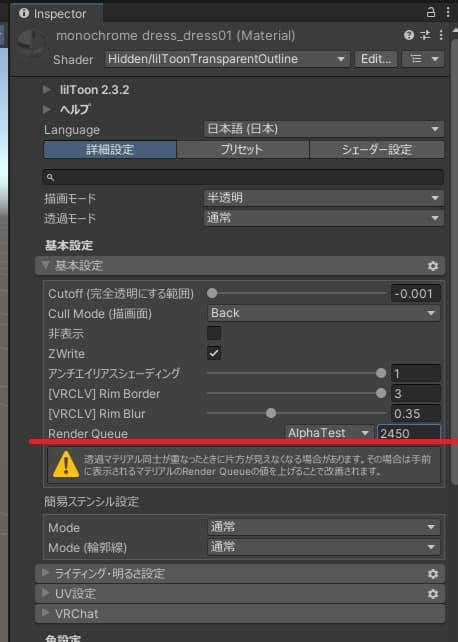458x642 pixels.
Task: Open the shader list view dropdown button
Action: point(423,59)
